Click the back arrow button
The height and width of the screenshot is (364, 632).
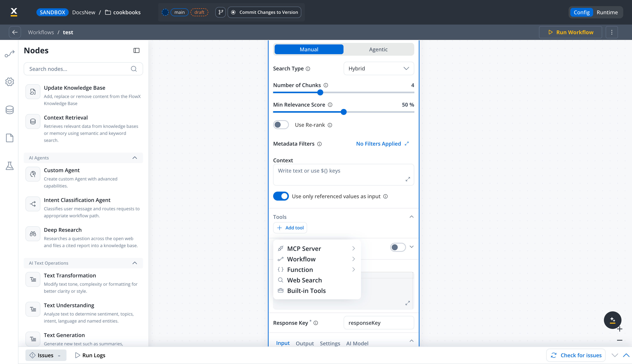tap(15, 32)
